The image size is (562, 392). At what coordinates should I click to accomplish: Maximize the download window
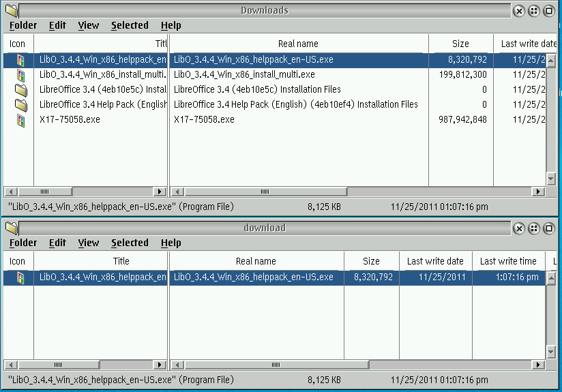549,228
